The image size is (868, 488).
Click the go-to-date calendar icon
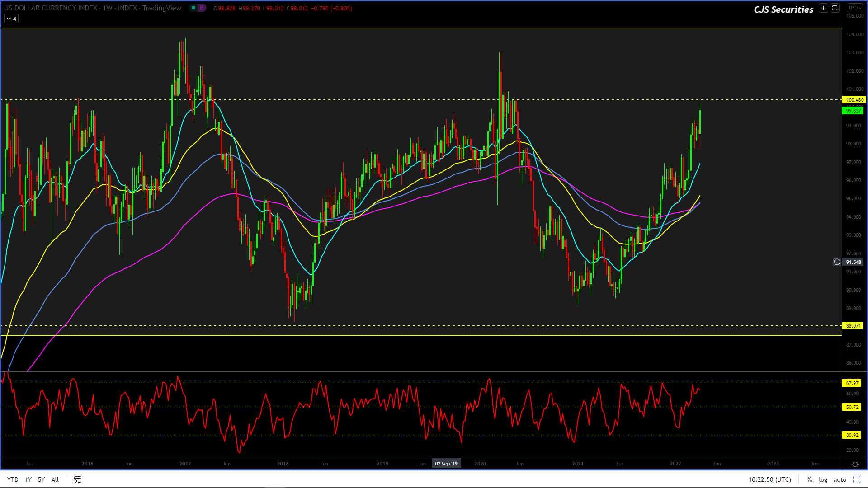coord(78,479)
